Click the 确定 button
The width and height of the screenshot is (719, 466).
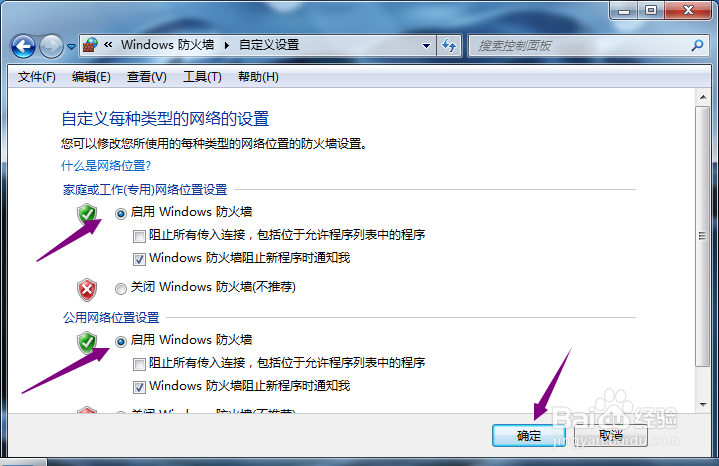click(x=529, y=435)
